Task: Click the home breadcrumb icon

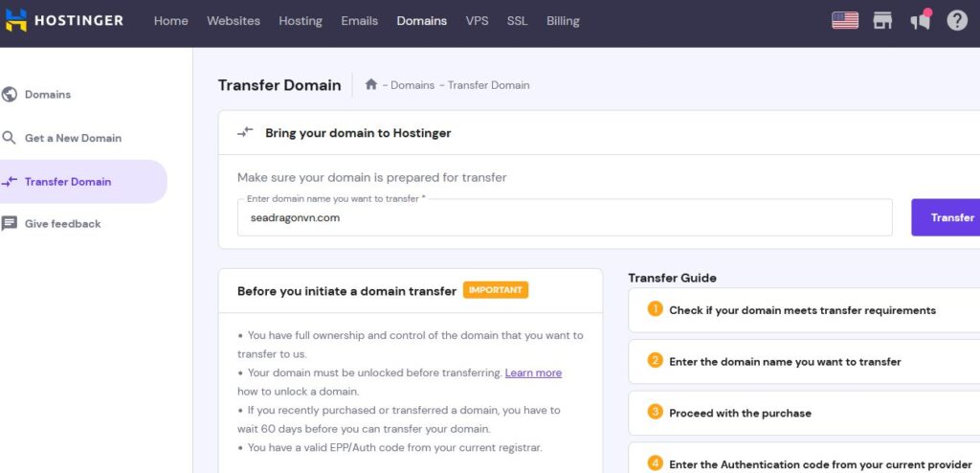Action: (371, 85)
